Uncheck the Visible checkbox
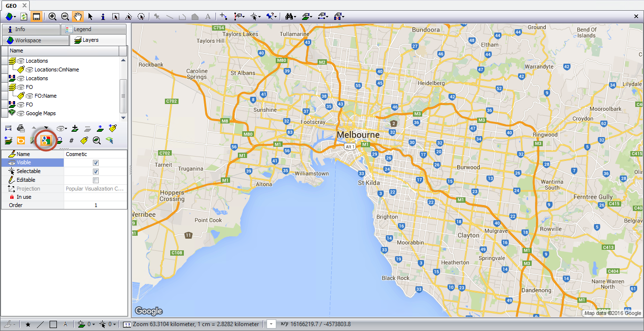The width and height of the screenshot is (644, 331). [x=96, y=163]
